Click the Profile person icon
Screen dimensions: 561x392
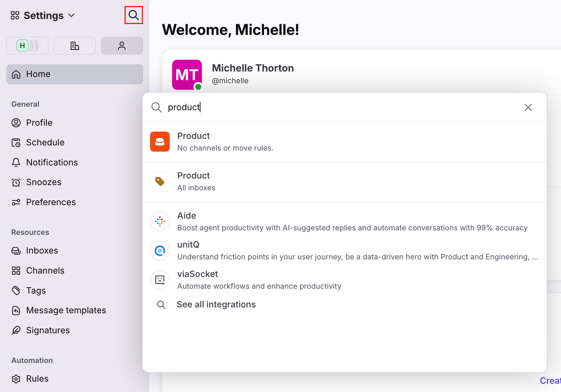pyautogui.click(x=16, y=123)
